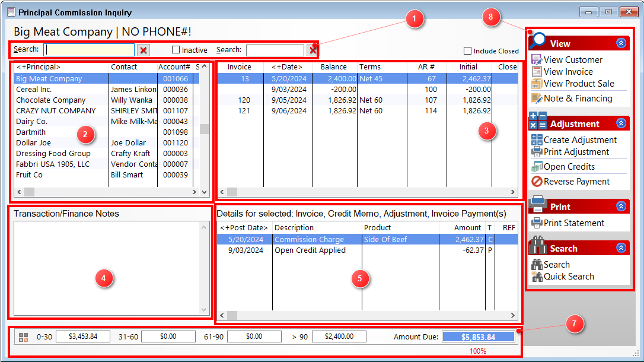Screen dimensions: 644x362
Task: Click down arrow of principal list scrollbar
Action: (x=204, y=192)
